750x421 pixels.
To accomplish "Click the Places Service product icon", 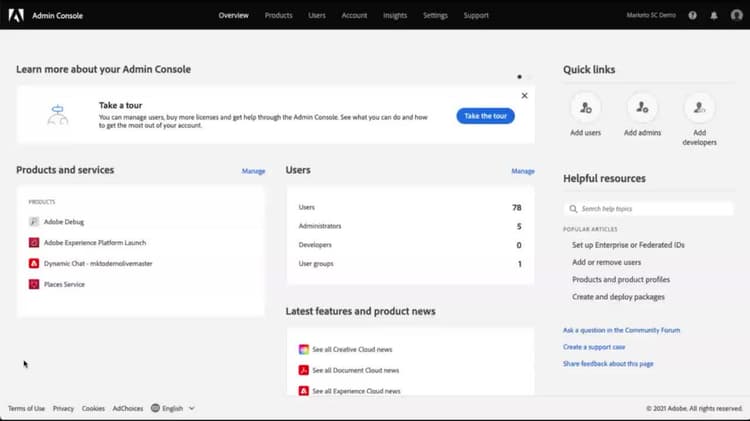I will click(x=34, y=284).
